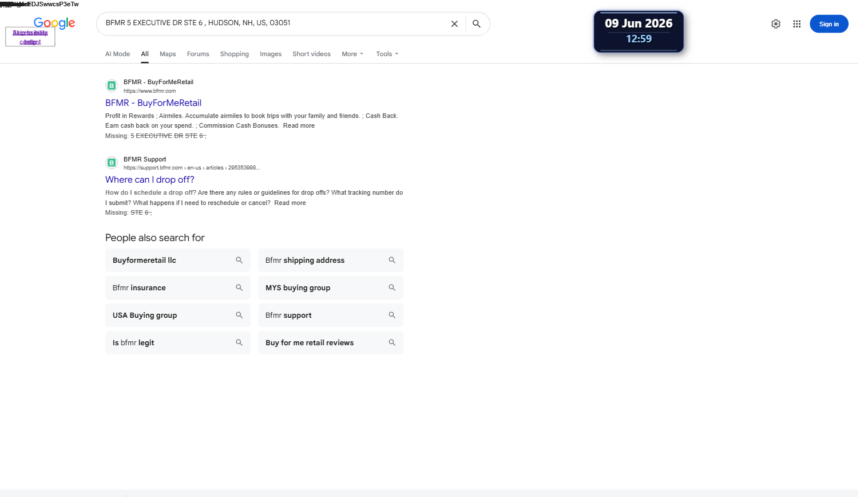Image resolution: width=868 pixels, height=497 pixels.
Task: Click search icon beside Buyformeretail llc
Action: click(239, 260)
